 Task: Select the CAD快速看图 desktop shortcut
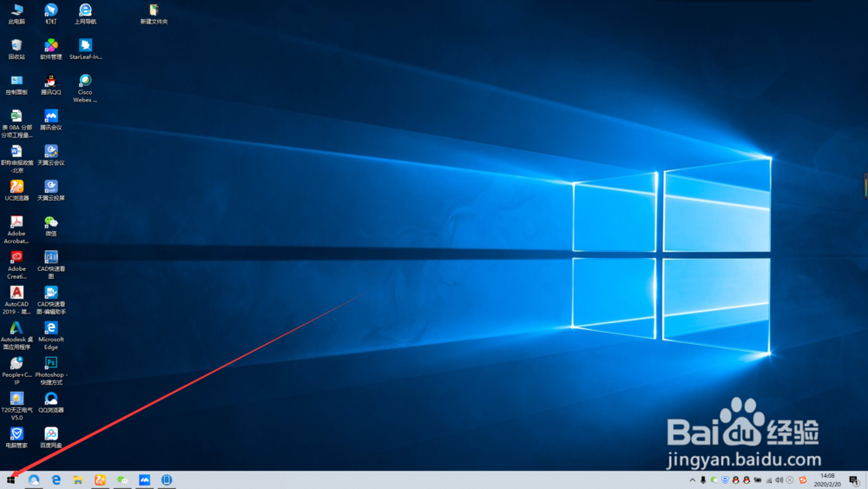pyautogui.click(x=51, y=265)
